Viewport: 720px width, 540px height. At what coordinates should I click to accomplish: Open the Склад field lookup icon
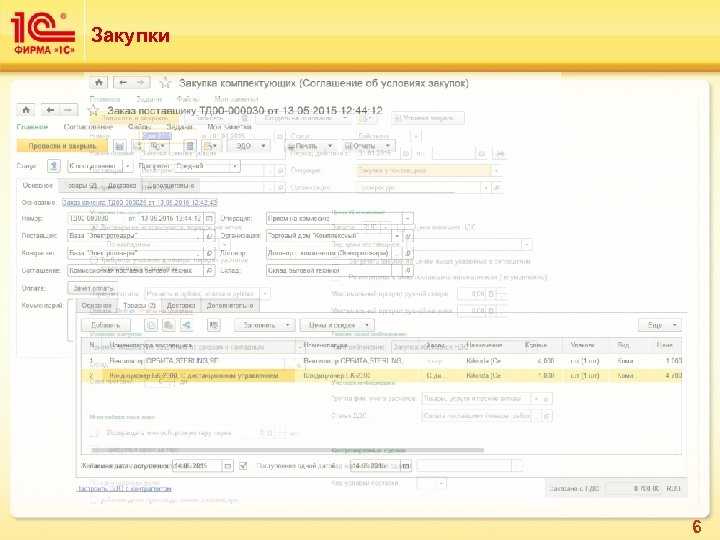[x=408, y=270]
